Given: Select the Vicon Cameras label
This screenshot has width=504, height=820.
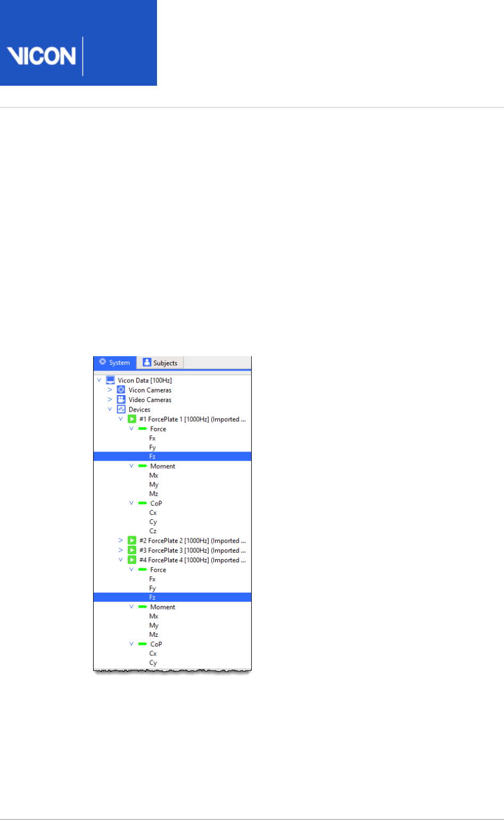Looking at the screenshot, I should (150, 390).
